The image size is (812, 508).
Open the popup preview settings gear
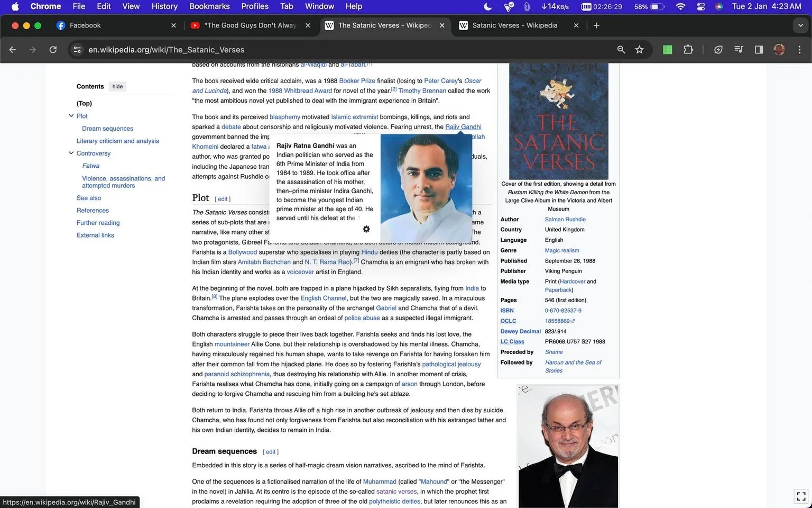pos(366,229)
